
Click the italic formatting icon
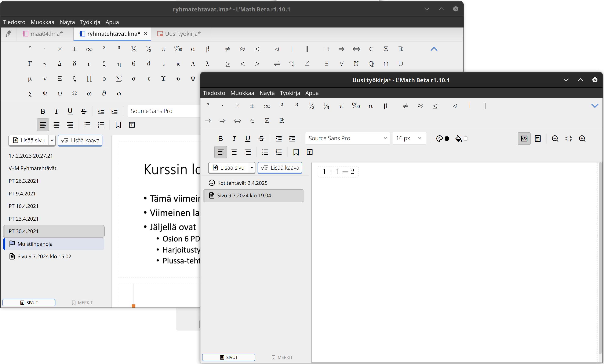pos(233,138)
